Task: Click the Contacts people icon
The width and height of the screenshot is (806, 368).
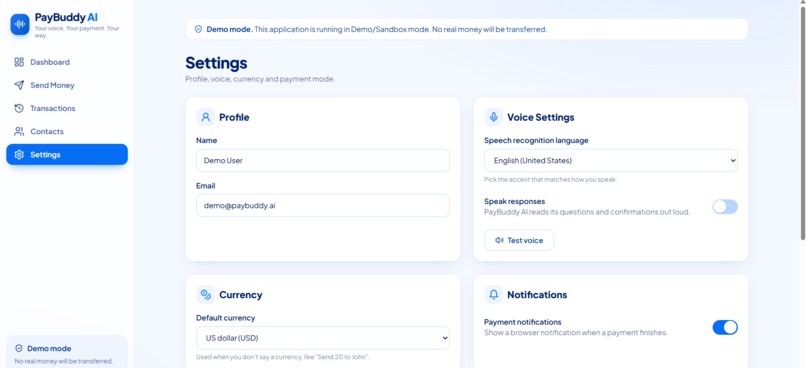Action: (19, 132)
